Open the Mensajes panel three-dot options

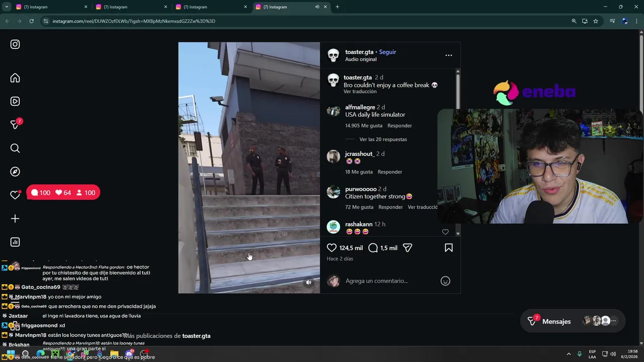pos(613,321)
